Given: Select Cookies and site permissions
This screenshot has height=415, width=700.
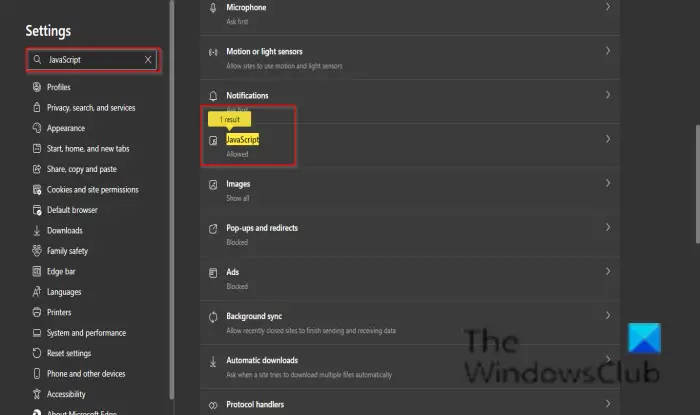Looking at the screenshot, I should pos(93,190).
